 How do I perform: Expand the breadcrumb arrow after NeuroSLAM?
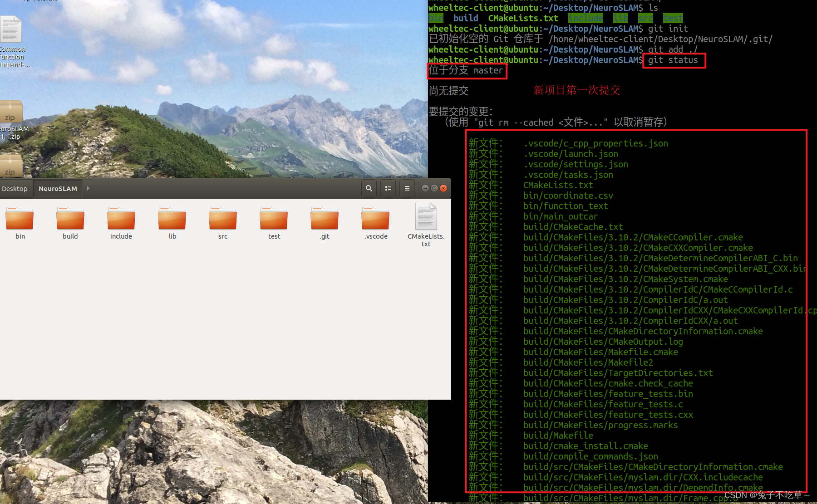pyautogui.click(x=87, y=188)
